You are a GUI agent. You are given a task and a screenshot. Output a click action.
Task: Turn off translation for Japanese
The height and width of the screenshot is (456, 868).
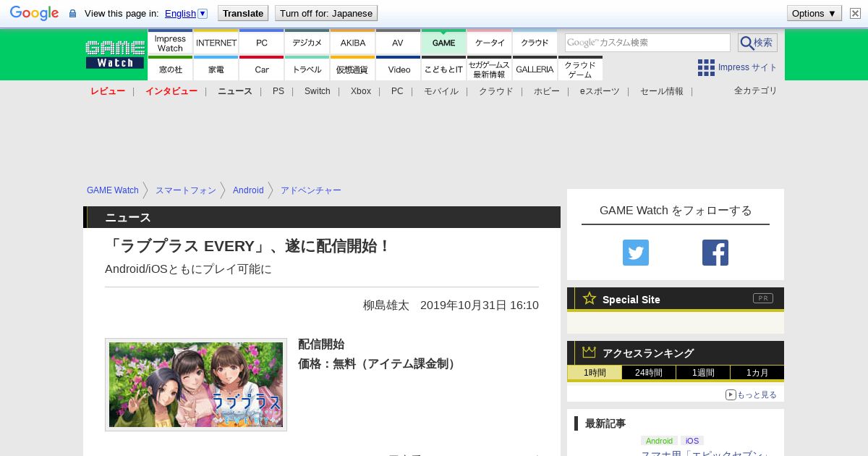[x=326, y=13]
